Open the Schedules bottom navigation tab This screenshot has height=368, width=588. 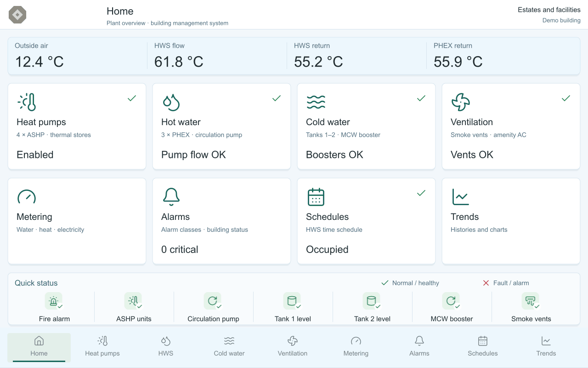(483, 347)
